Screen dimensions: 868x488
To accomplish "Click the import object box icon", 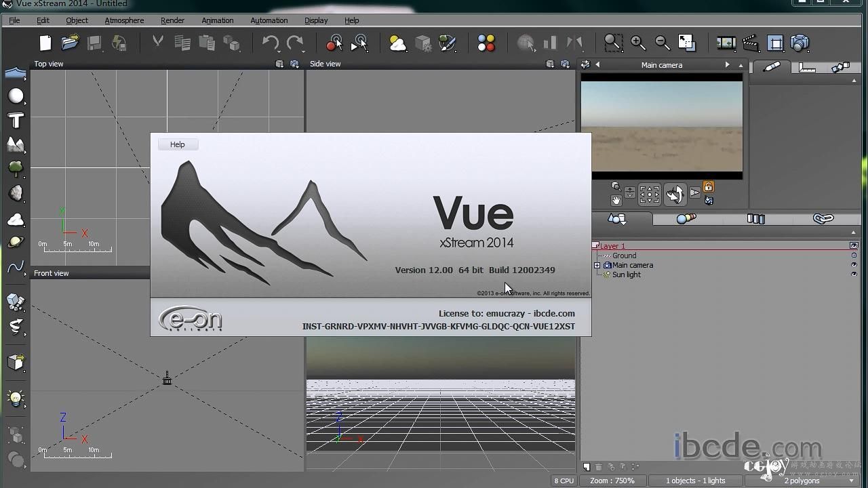I will 15,363.
